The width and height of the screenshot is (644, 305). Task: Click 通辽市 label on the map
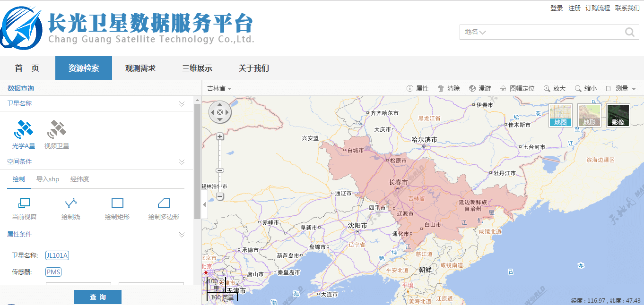[343, 194]
